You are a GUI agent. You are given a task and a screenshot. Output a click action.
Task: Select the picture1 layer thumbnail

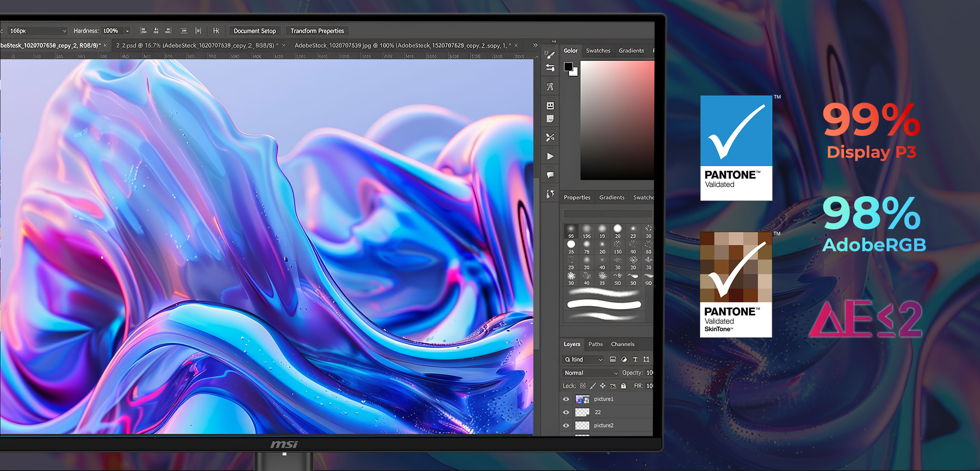pyautogui.click(x=582, y=399)
